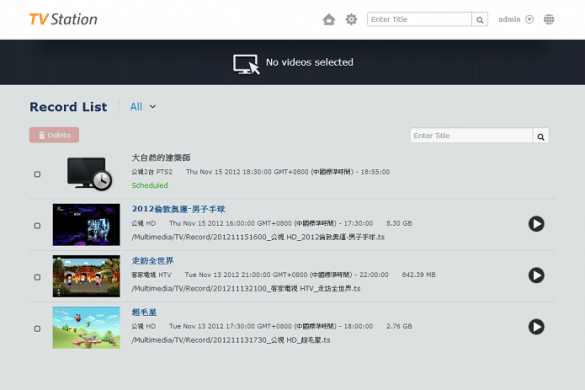585x390 pixels.
Task: Click the 公視2台 PTS2 channel text
Action: click(152, 172)
